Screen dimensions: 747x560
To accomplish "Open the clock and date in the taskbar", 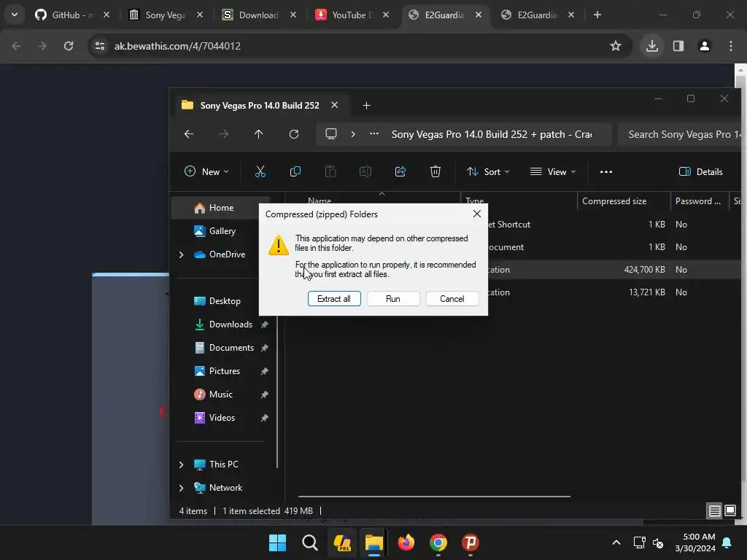I will (695, 542).
